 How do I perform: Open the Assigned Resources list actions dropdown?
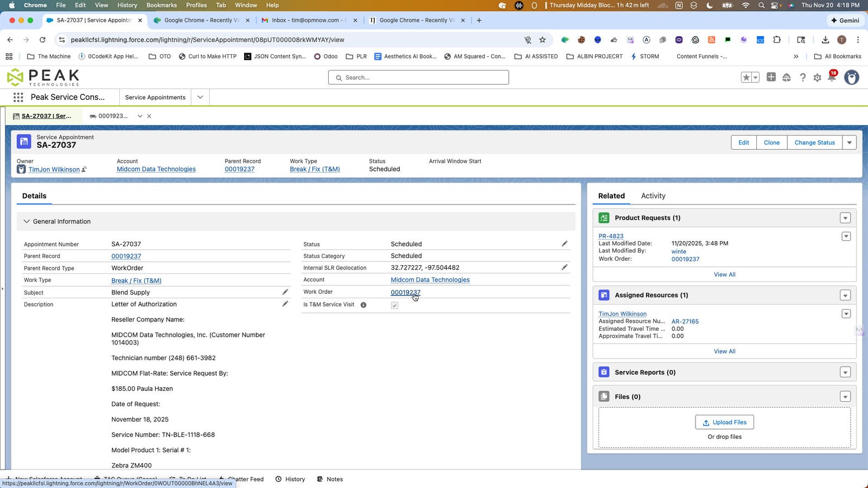[845, 296]
